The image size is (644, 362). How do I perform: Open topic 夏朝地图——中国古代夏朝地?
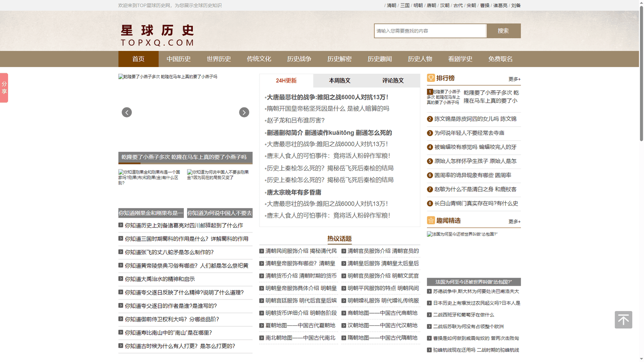click(x=300, y=325)
